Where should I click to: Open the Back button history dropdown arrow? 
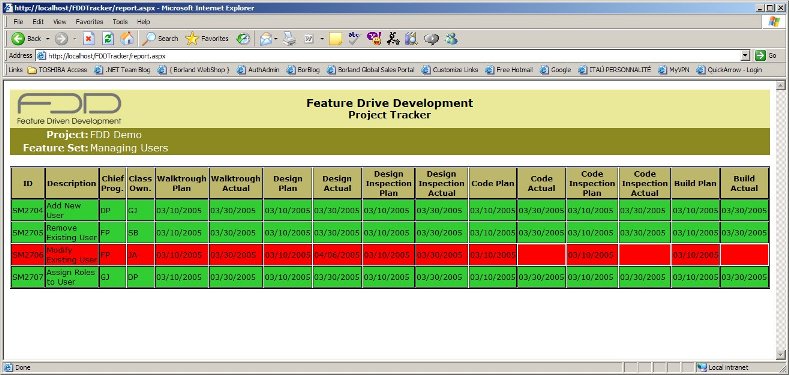(48, 38)
